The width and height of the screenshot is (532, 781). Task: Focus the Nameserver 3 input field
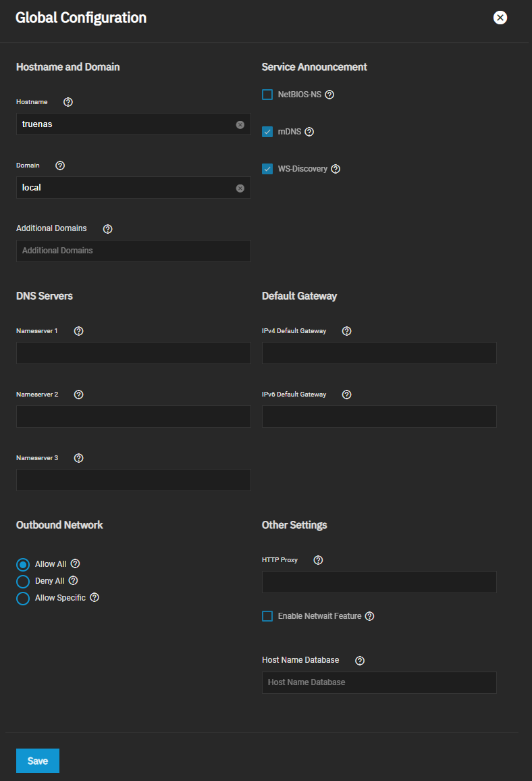click(x=134, y=480)
